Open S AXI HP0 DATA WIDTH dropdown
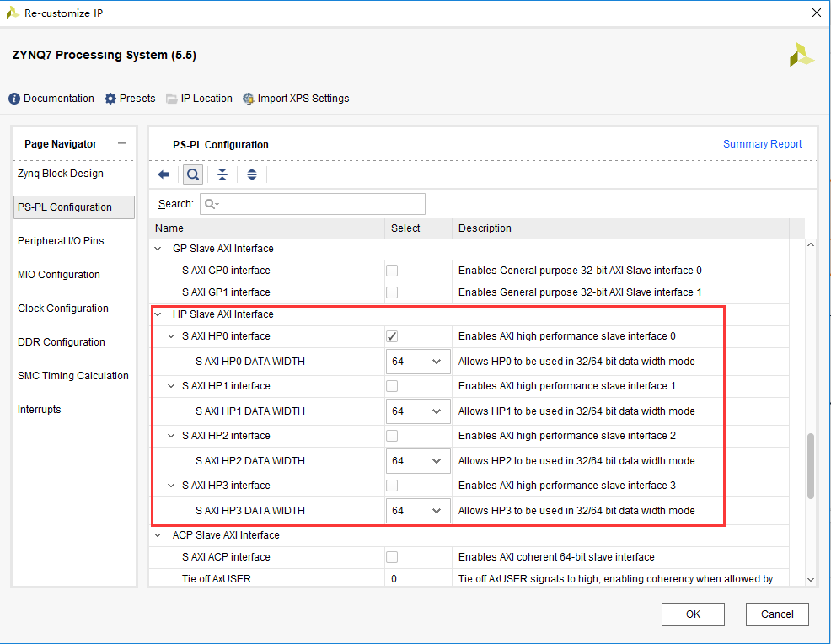This screenshot has width=831, height=644. tap(418, 362)
